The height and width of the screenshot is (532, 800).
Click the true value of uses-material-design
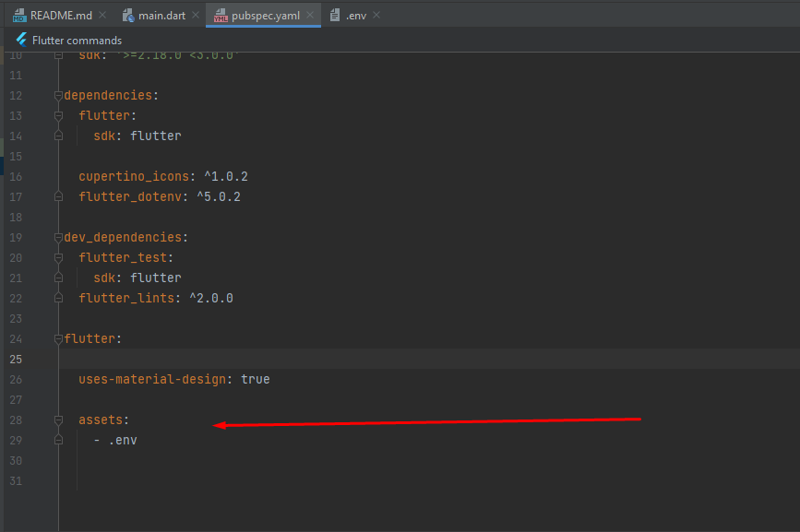point(255,379)
